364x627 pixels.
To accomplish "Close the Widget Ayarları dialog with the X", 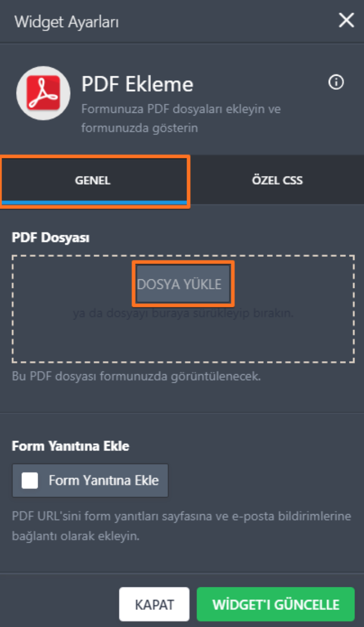I will tap(346, 21).
